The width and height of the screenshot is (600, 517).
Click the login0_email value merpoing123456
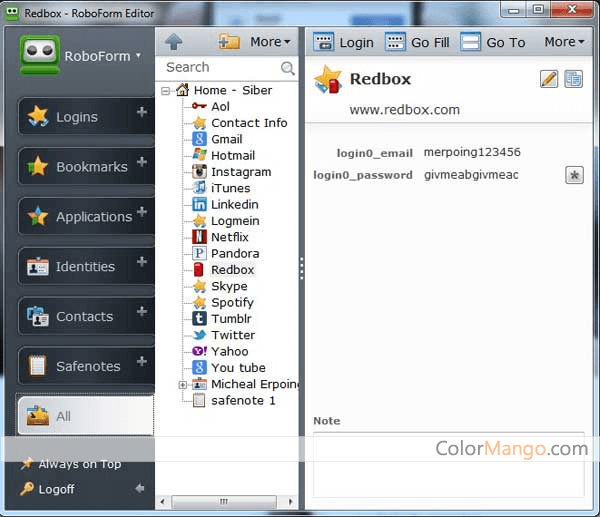pos(472,152)
